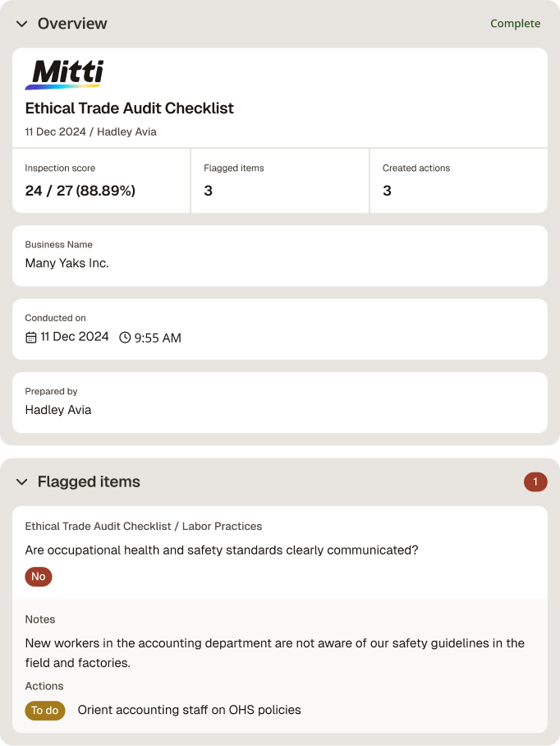
Task: Open the To do status badge
Action: 45,711
